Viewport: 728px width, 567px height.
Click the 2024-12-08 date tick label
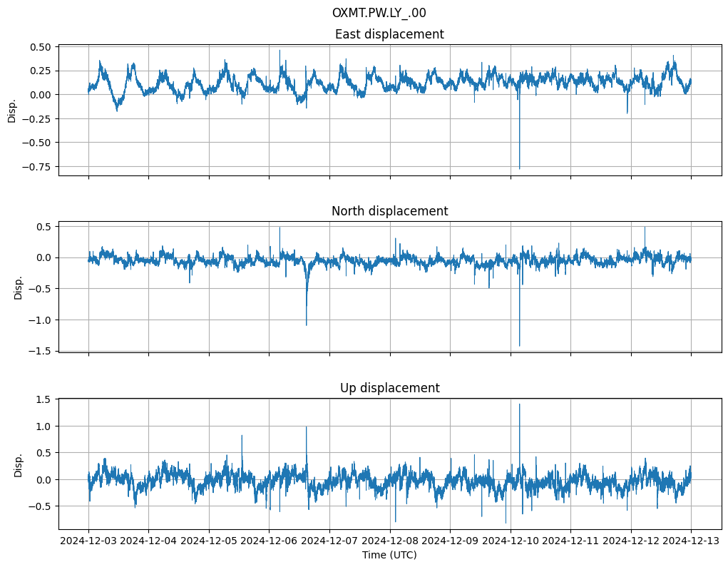point(390,541)
